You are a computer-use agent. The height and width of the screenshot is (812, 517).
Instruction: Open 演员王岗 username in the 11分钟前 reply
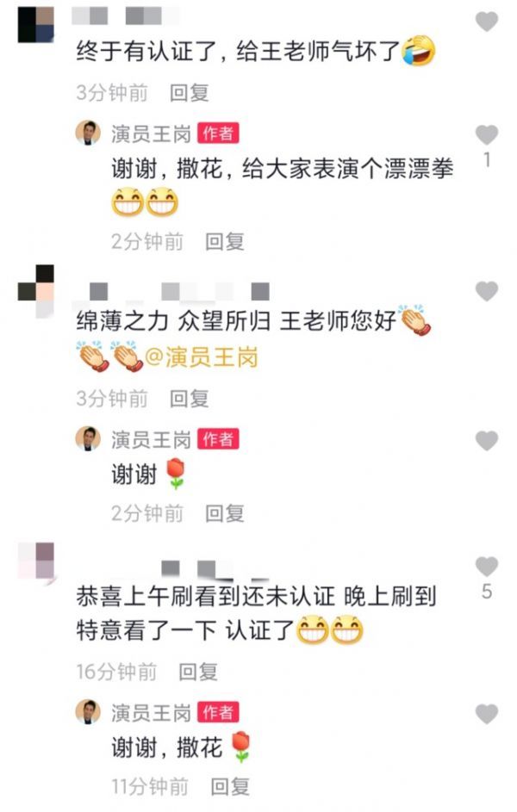(151, 713)
